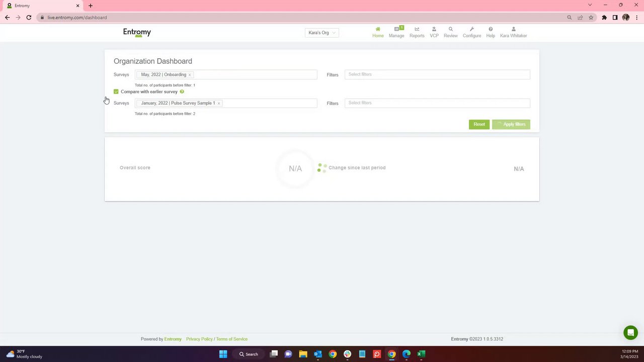This screenshot has width=644, height=362.
Task: Click the Reset button
Action: 479,124
